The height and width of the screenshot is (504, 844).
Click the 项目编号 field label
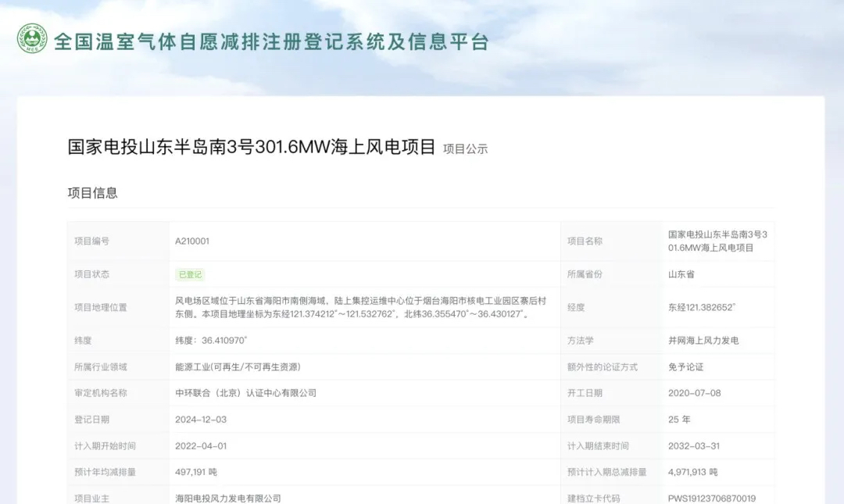tap(91, 241)
